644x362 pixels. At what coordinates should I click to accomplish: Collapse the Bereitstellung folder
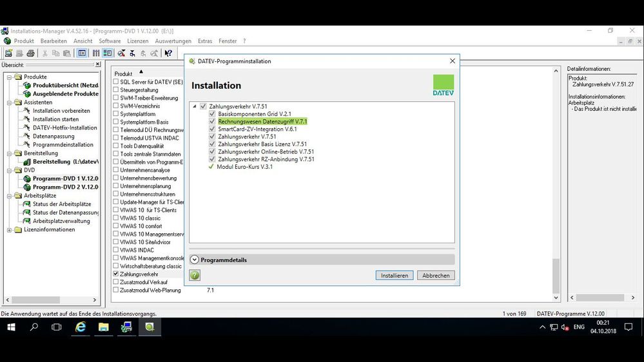9,153
